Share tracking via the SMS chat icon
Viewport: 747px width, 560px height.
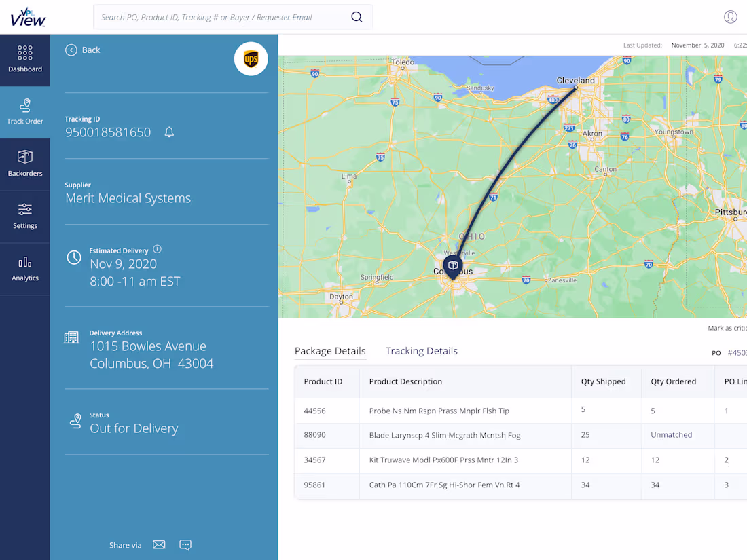click(185, 544)
